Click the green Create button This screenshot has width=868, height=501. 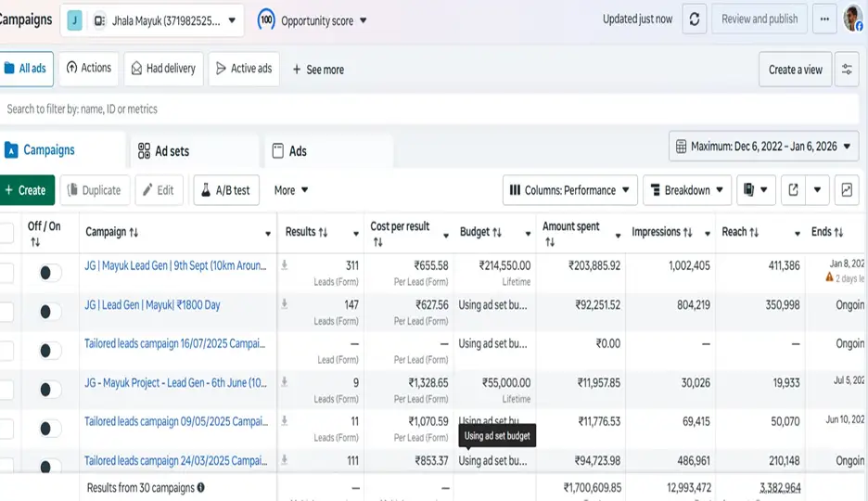tap(26, 190)
